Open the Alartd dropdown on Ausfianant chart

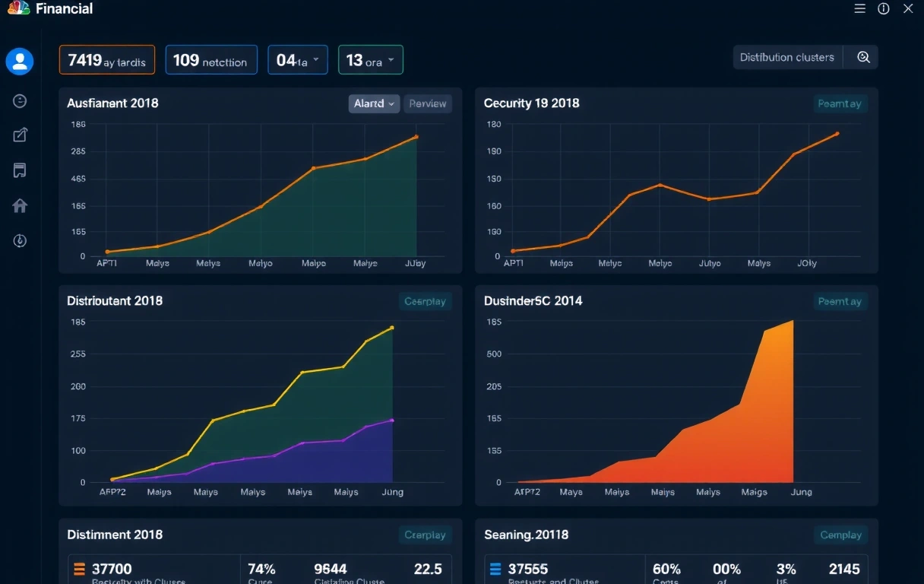pyautogui.click(x=373, y=103)
